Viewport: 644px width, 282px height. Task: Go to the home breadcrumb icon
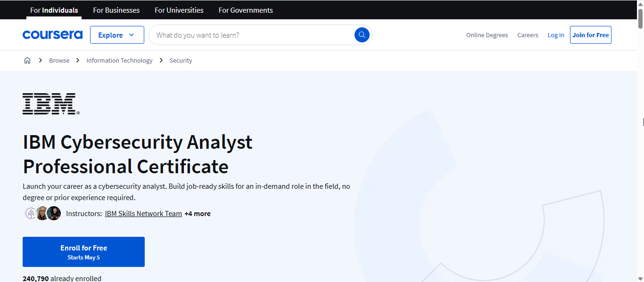click(x=27, y=60)
